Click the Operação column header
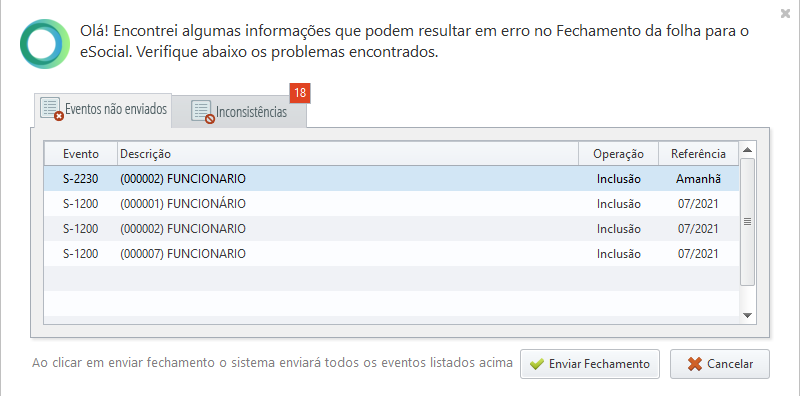 tap(618, 154)
